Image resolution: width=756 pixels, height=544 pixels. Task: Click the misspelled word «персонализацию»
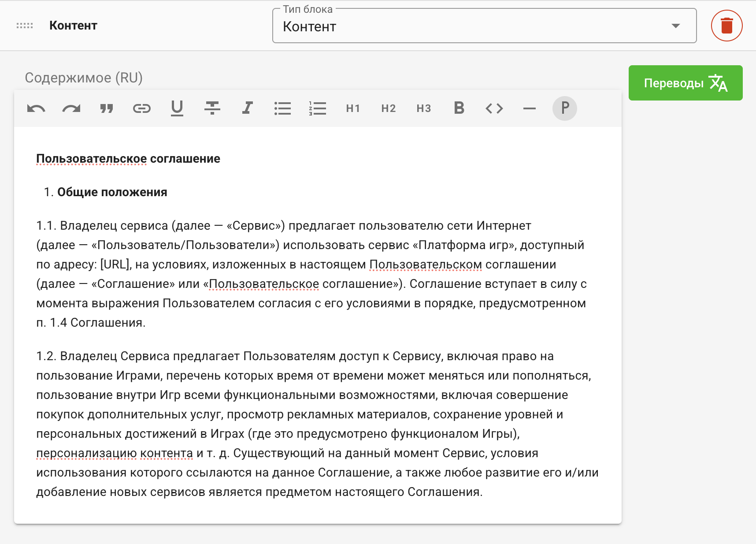coord(86,453)
